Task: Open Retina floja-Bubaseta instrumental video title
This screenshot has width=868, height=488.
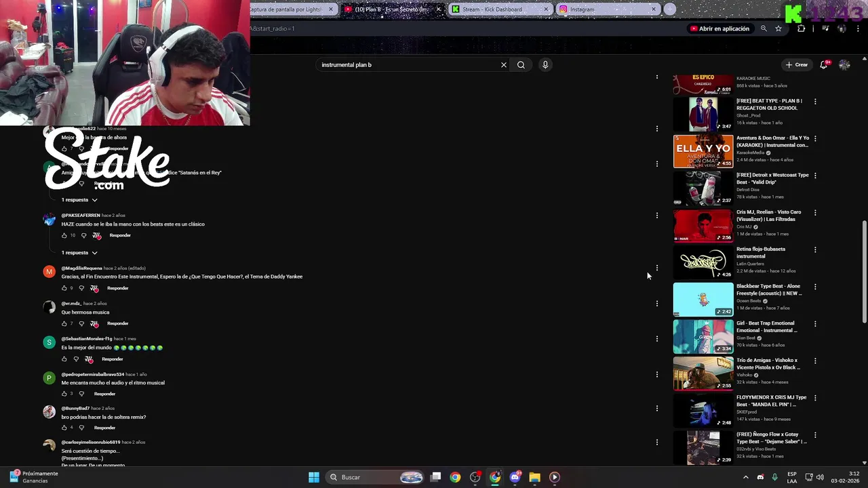Action: pos(761,253)
